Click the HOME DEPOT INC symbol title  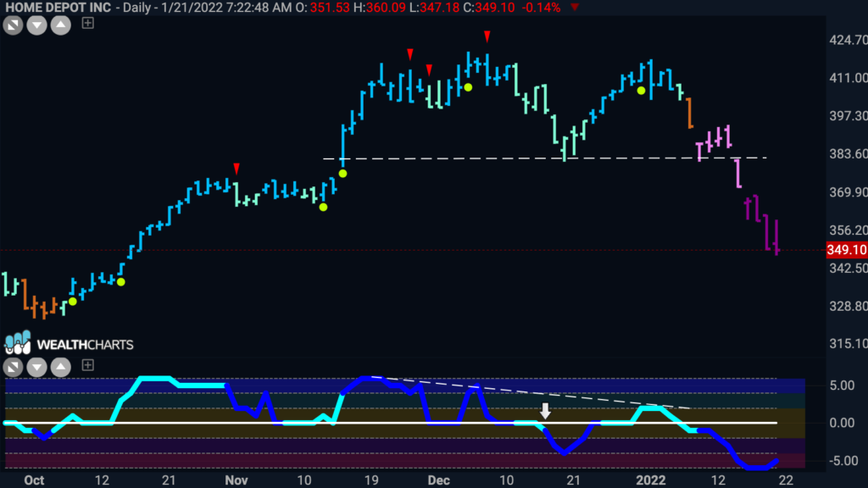point(58,8)
